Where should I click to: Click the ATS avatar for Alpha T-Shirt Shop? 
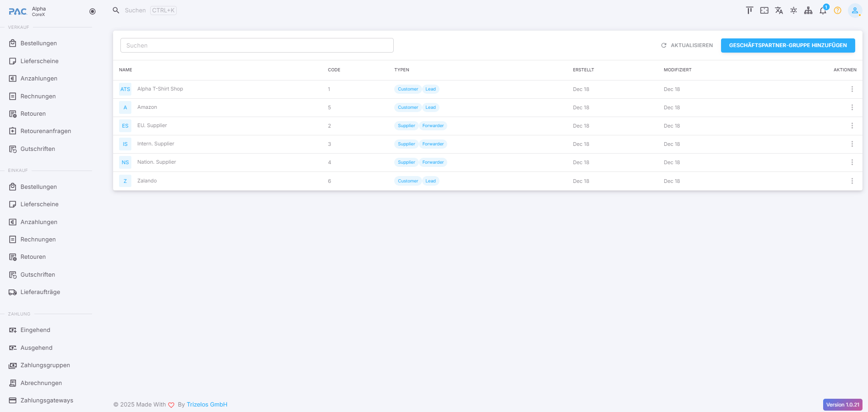tap(125, 89)
